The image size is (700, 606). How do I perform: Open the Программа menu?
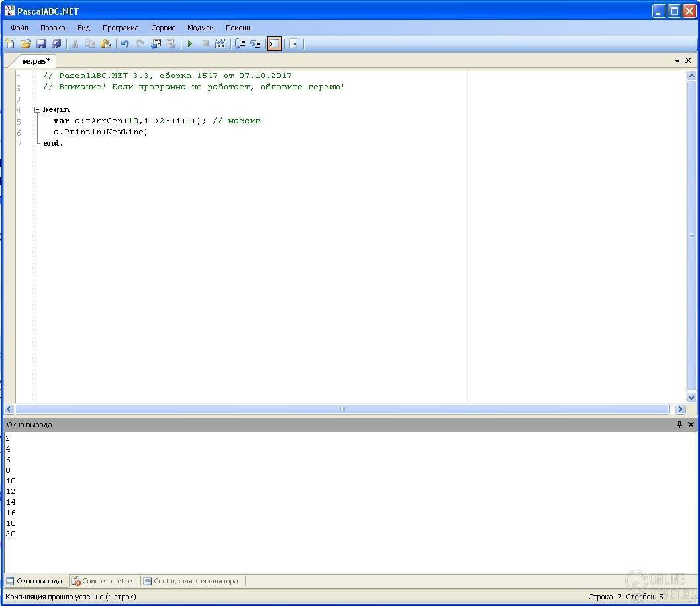pos(121,28)
